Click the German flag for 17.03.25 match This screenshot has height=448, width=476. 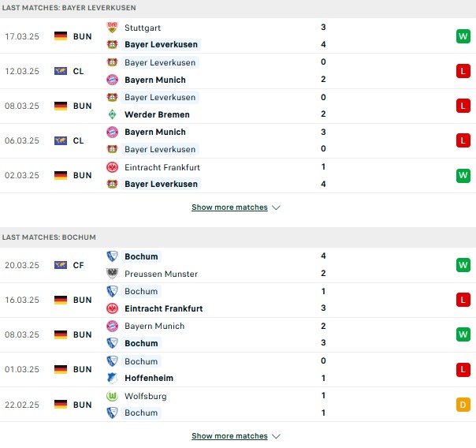click(x=61, y=35)
